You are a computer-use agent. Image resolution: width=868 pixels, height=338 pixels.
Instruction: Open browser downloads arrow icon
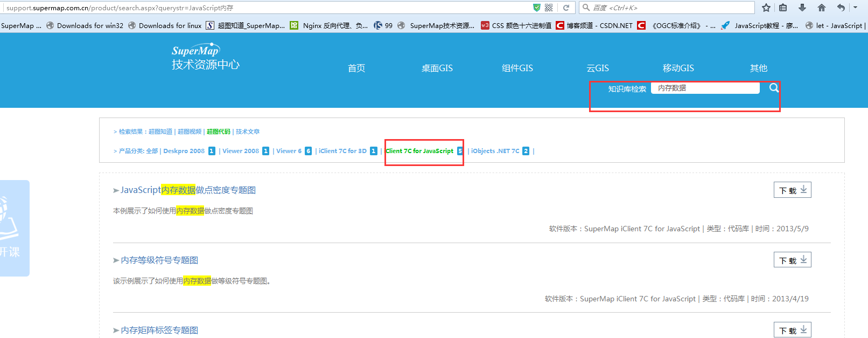[x=802, y=8]
